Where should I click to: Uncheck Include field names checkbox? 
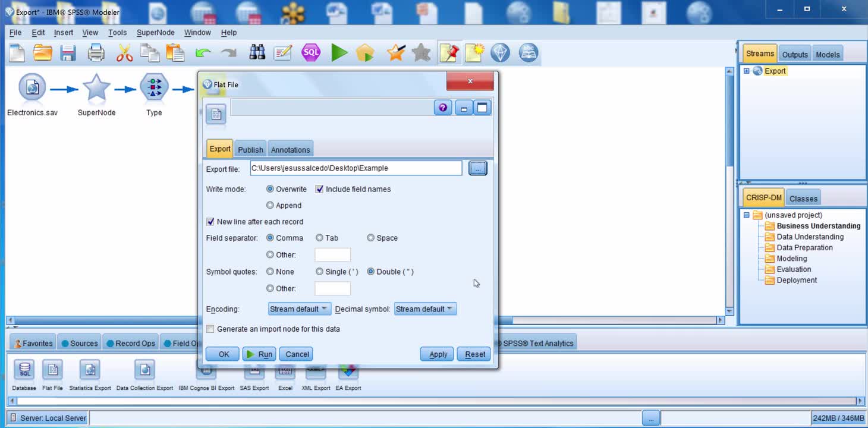coord(319,189)
